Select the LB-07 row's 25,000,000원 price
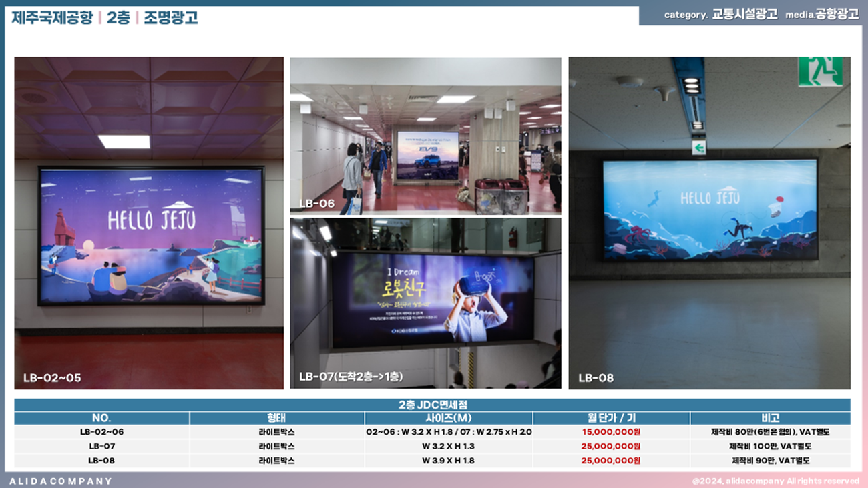868x488 pixels. click(611, 446)
